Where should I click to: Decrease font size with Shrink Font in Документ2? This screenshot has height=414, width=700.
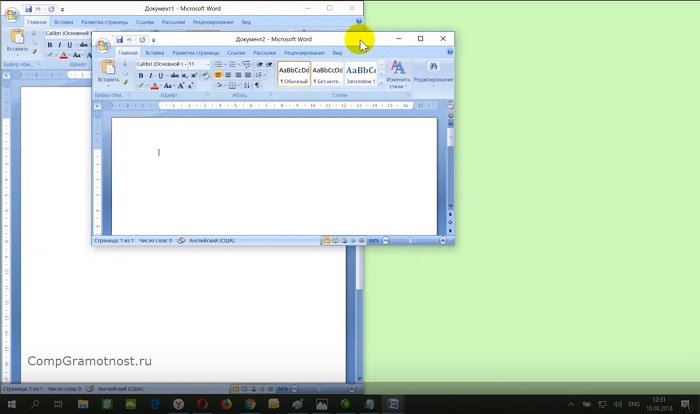pyautogui.click(x=191, y=86)
